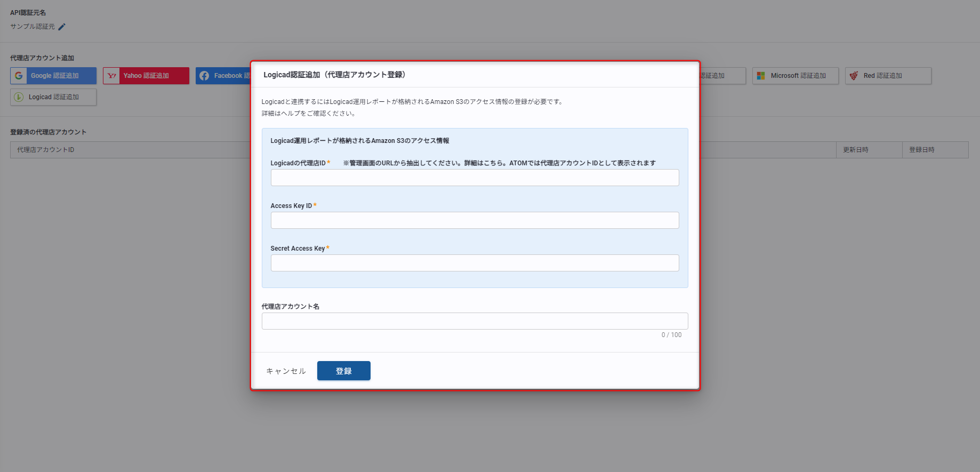Click the green Logicad logo icon
Image resolution: width=980 pixels, height=472 pixels.
click(19, 97)
